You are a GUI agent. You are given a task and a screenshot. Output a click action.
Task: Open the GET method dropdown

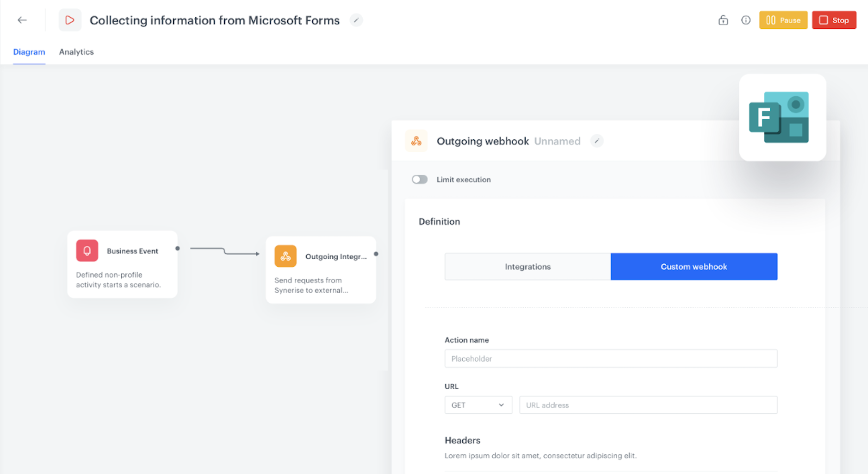point(478,405)
